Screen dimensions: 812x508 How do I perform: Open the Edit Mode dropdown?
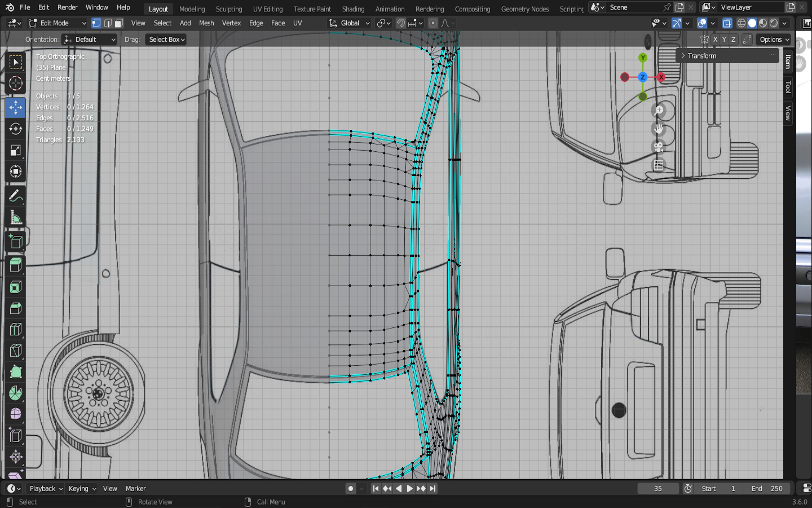click(57, 23)
